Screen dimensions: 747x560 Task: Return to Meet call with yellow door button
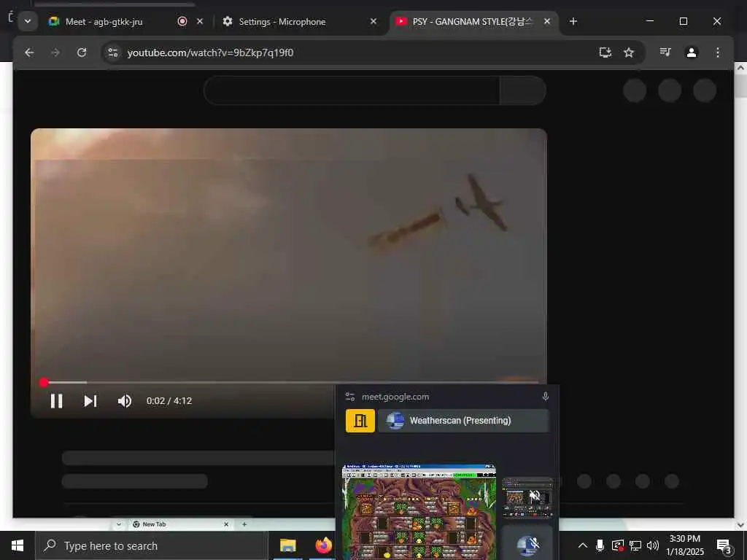[x=360, y=421]
